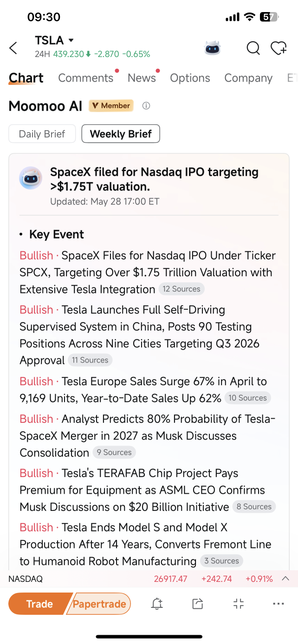
Task: Expand the NASDAQ index bar chevron
Action: (285, 579)
